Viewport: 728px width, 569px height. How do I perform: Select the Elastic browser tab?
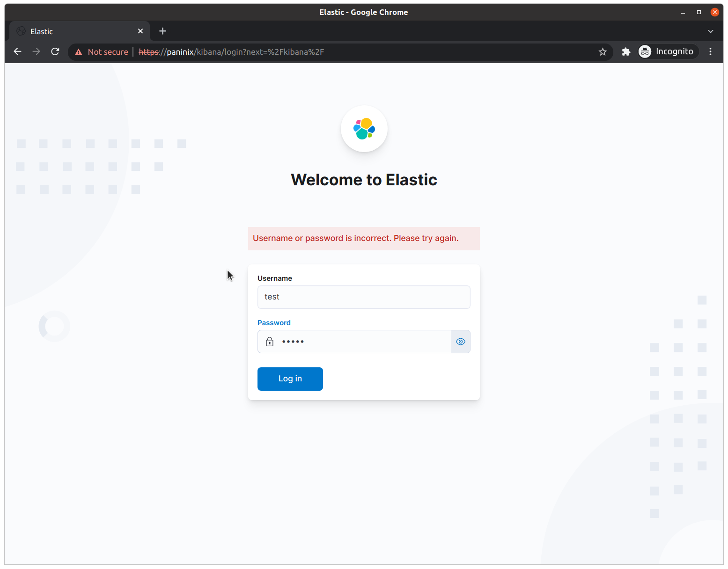point(80,31)
